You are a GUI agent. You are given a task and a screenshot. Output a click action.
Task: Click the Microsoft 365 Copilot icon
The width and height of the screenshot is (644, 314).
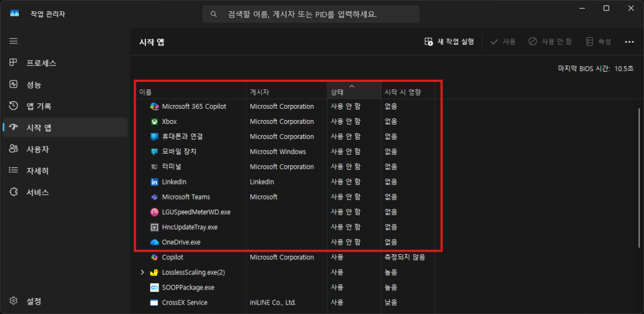tap(155, 106)
